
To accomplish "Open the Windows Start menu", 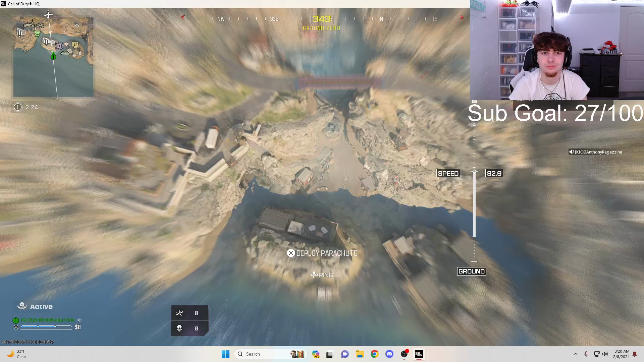I will pyautogui.click(x=225, y=354).
